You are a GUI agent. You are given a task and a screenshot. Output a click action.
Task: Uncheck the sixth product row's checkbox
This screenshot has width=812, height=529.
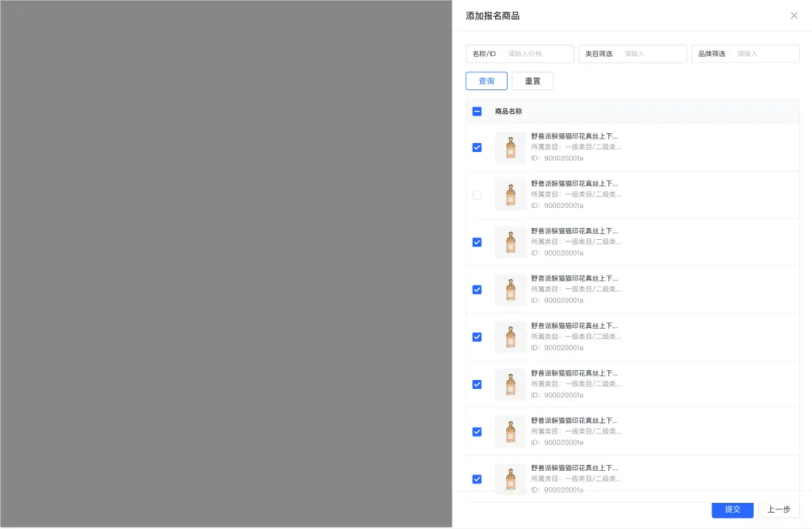coord(477,384)
